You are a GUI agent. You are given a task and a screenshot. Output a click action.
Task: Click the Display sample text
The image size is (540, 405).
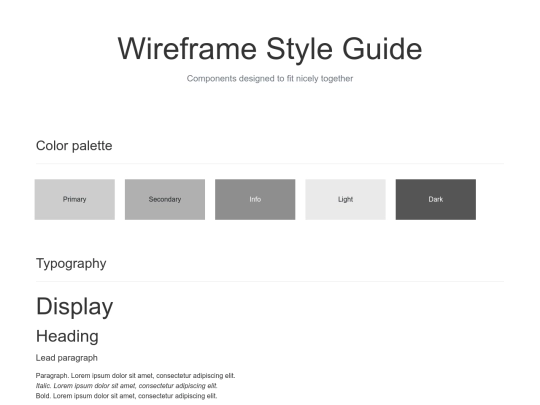click(x=74, y=307)
